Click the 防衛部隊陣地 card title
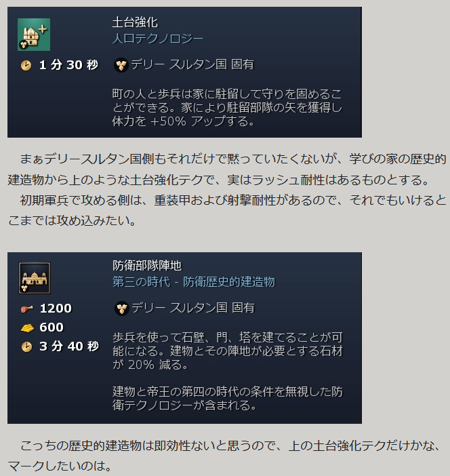The image size is (450, 476). pos(147,266)
